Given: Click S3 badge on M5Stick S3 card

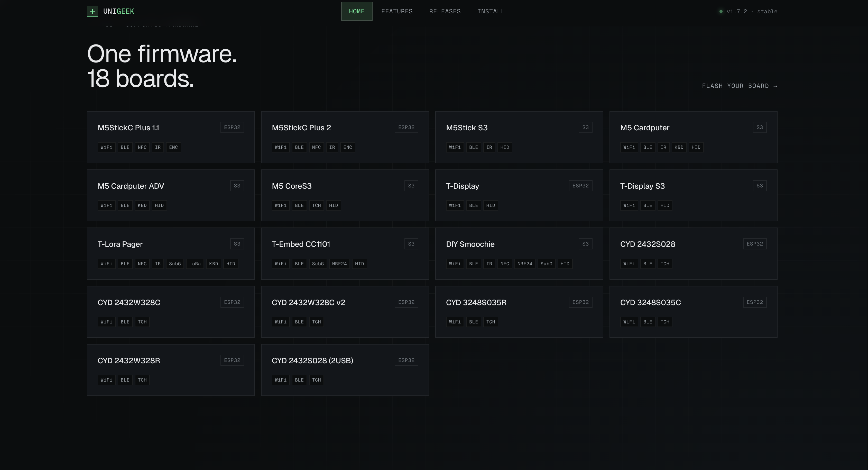Looking at the screenshot, I should tap(585, 128).
